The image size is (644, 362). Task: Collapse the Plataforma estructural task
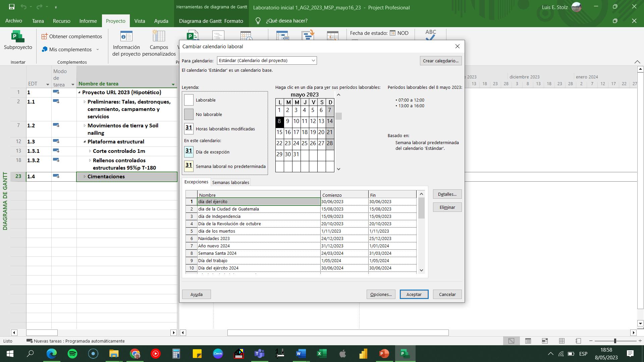point(85,142)
